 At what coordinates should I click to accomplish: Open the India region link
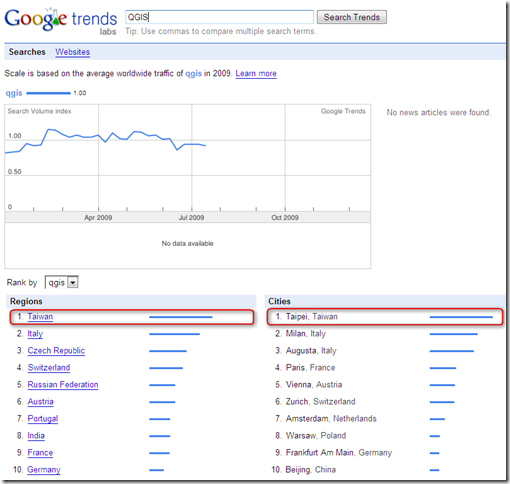tap(36, 436)
